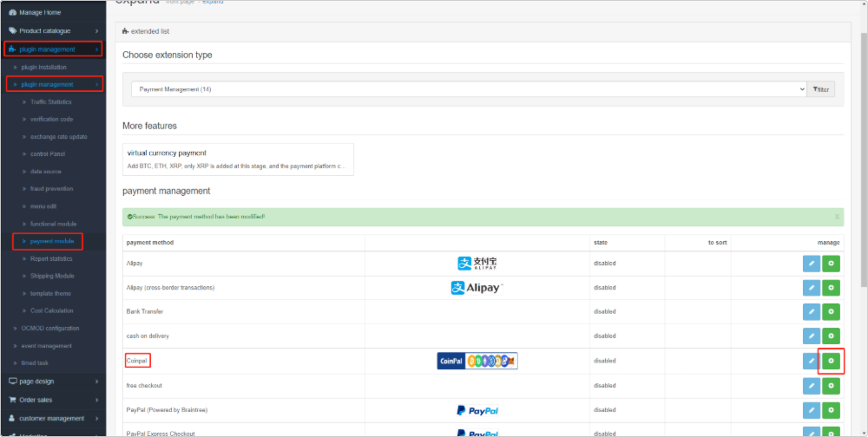Edit the free checkout method
This screenshot has width=868, height=437.
coord(812,386)
